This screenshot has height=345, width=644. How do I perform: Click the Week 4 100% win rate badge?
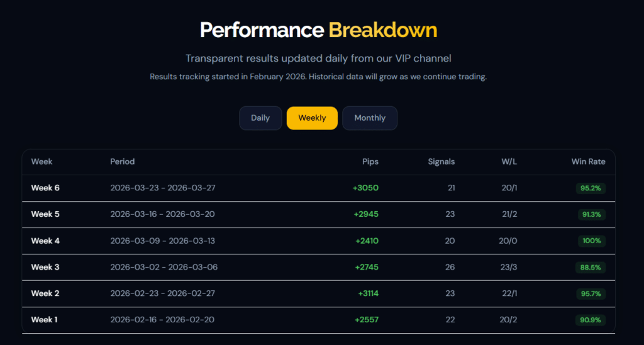click(x=591, y=241)
